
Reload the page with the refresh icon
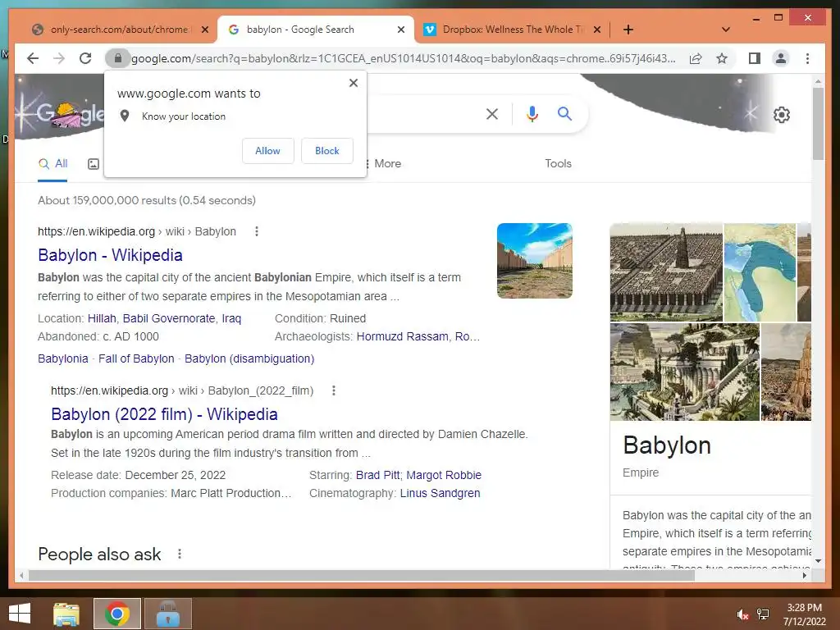point(85,58)
